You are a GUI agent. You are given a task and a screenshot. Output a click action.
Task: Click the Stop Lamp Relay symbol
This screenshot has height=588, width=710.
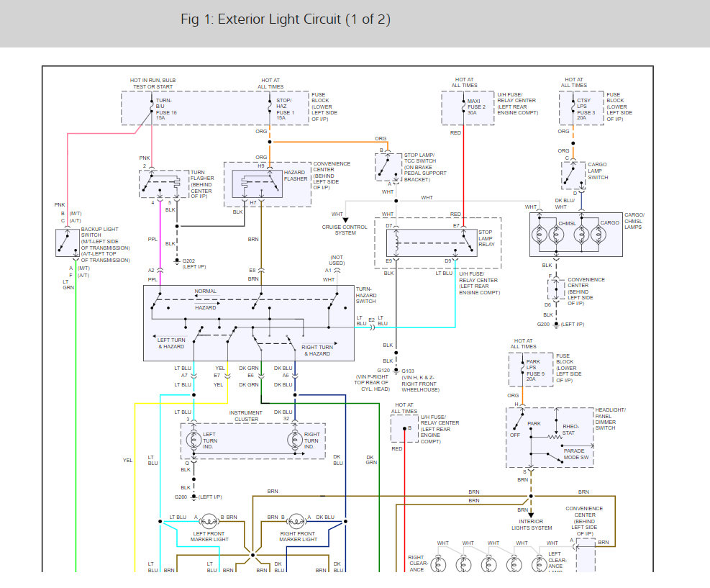(432, 243)
